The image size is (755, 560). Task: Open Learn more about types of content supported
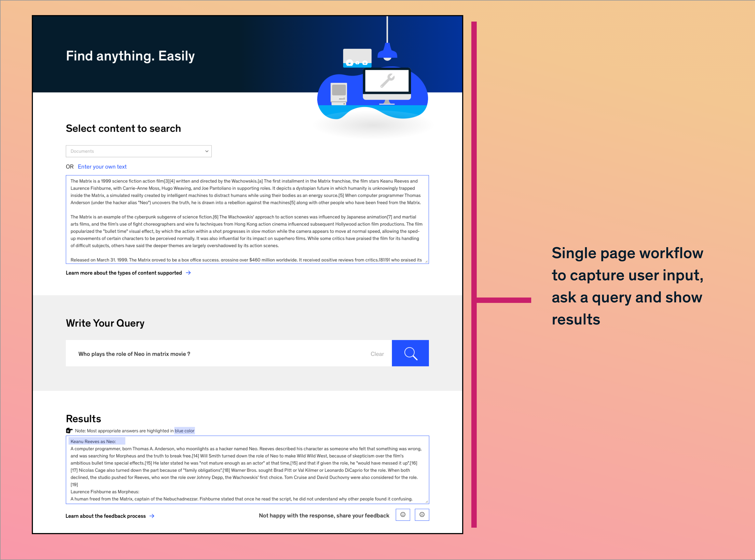(124, 273)
